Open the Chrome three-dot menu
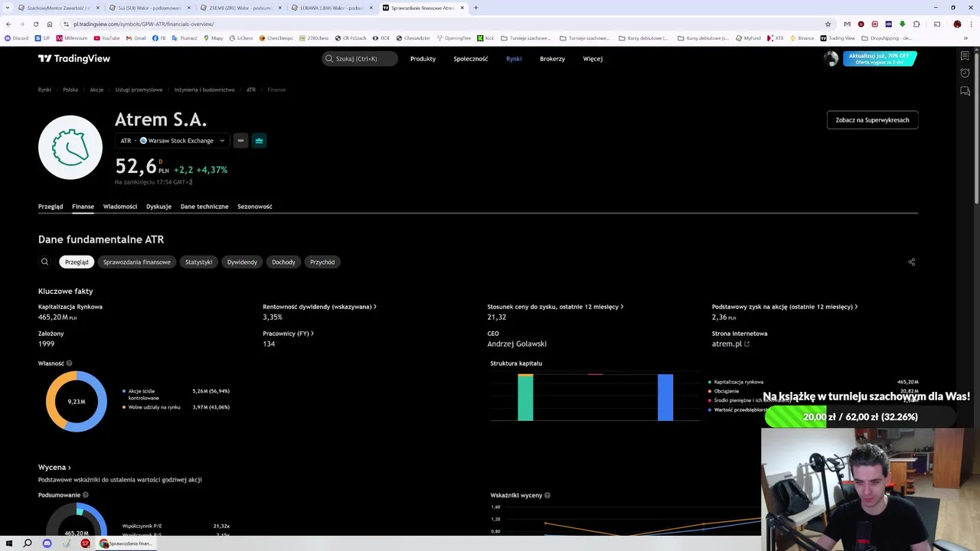 971,24
